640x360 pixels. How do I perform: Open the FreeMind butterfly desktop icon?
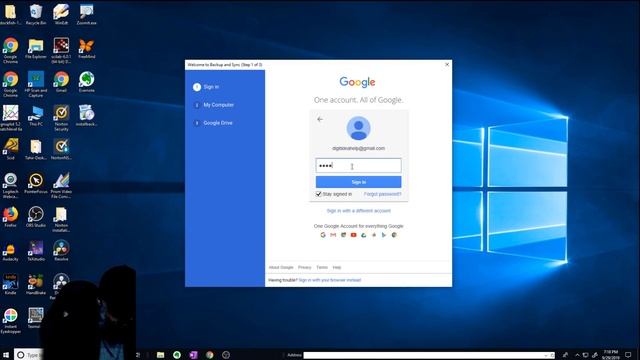[87, 49]
